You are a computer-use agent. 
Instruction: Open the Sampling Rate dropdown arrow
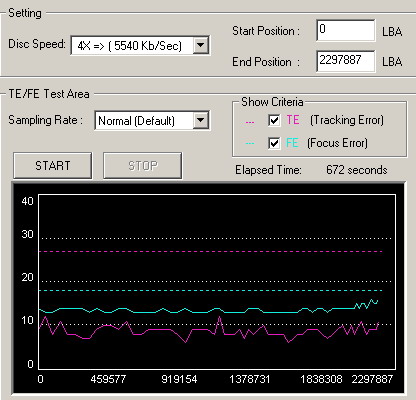tap(201, 120)
